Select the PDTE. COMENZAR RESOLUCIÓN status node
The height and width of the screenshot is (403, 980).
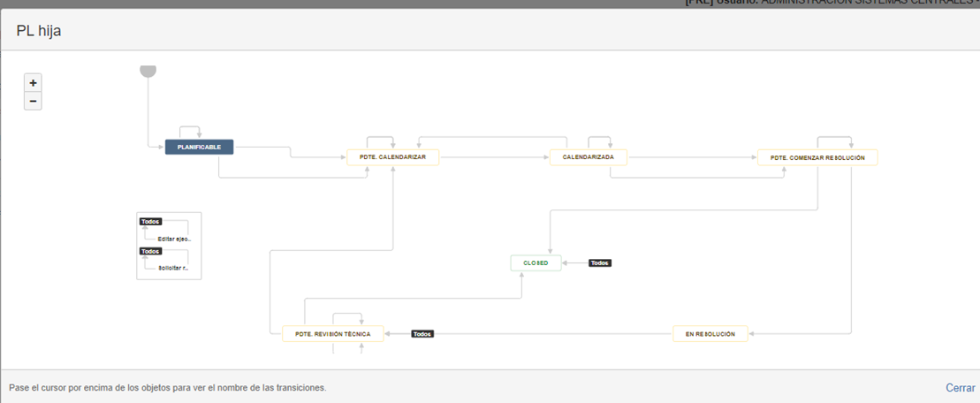(817, 157)
